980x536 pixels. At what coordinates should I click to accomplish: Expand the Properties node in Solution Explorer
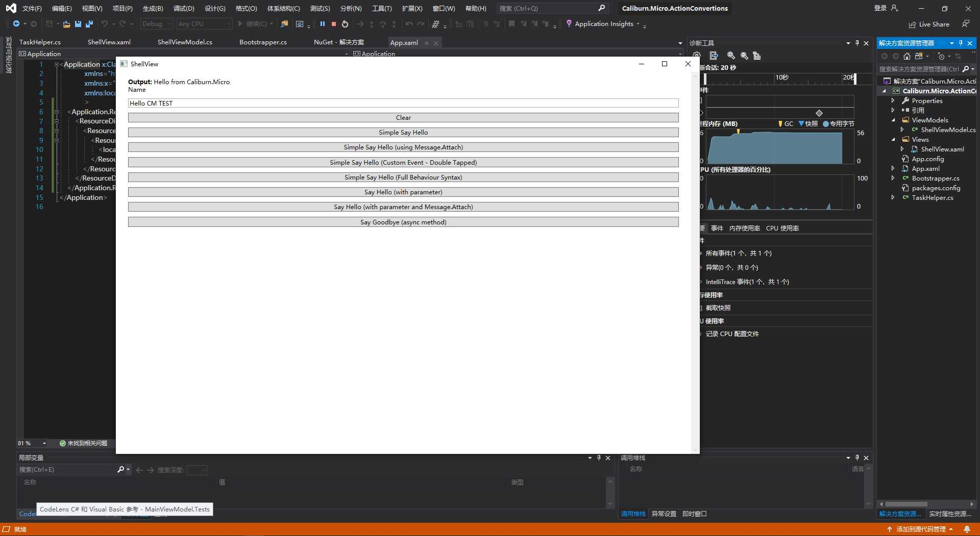pyautogui.click(x=893, y=100)
